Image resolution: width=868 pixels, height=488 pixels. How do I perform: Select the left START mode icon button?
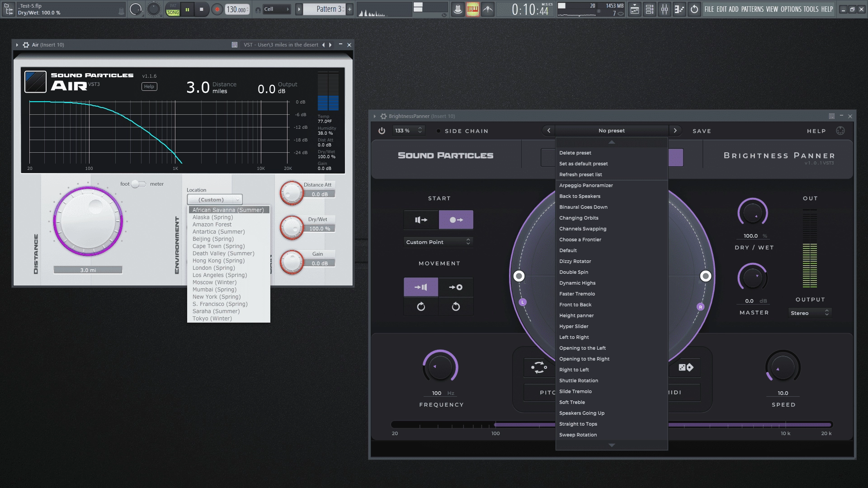pyautogui.click(x=421, y=220)
